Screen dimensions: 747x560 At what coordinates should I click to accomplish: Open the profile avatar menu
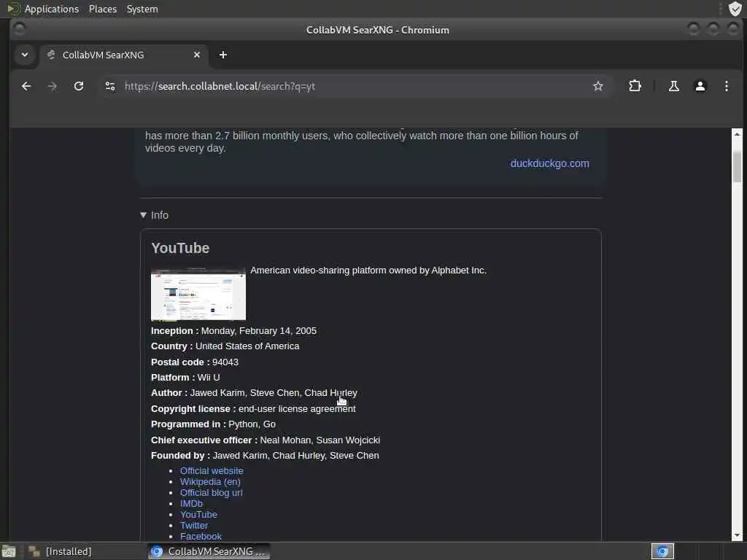[x=700, y=86]
